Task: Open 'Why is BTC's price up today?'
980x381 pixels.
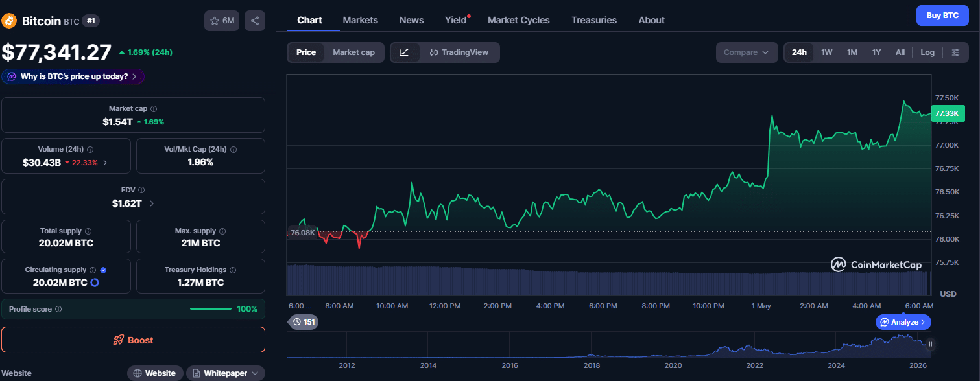Action: pyautogui.click(x=73, y=76)
